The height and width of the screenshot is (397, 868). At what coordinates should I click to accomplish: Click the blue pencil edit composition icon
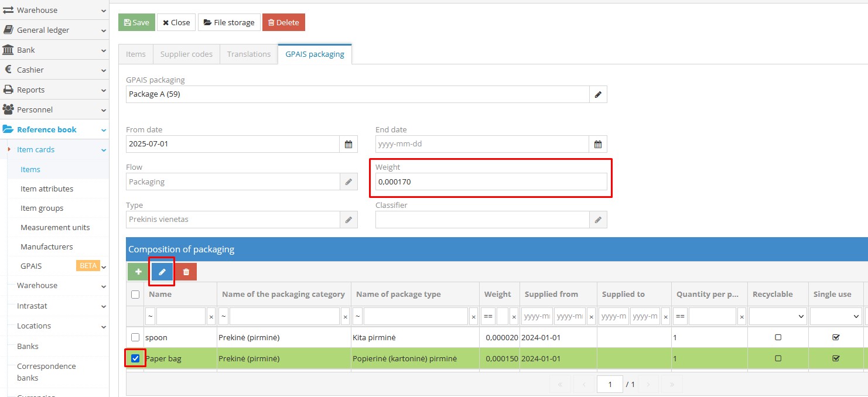pos(162,272)
